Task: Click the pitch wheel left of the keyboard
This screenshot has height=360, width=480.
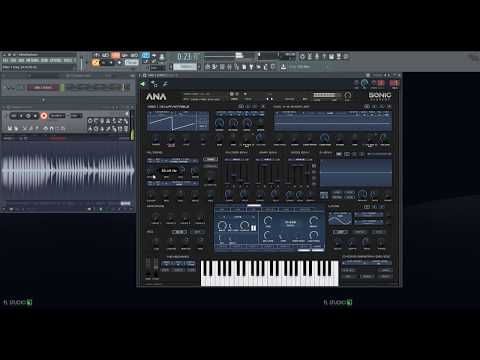Action: coord(148,267)
